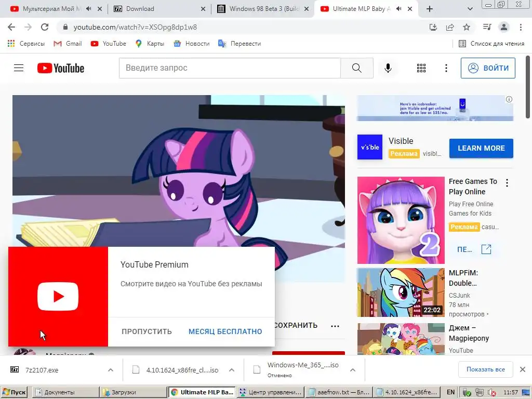Expand options for 4.10.1624_x86fre iso download
532x399 pixels.
click(x=231, y=370)
